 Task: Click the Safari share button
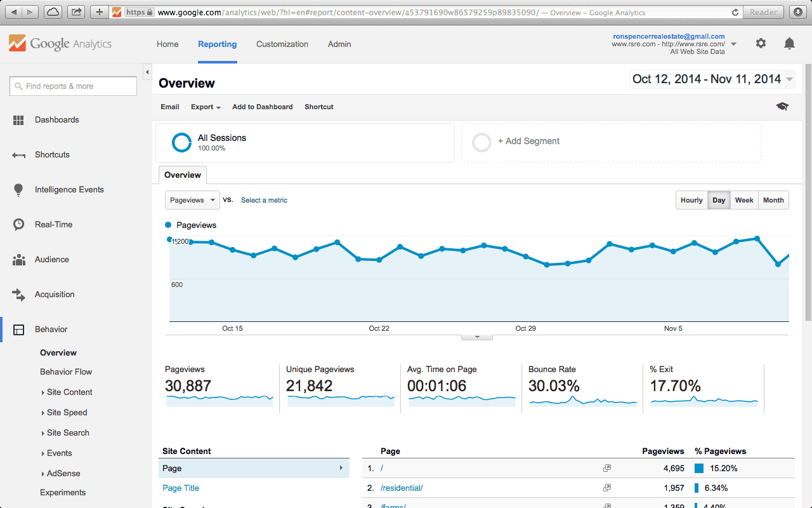pos(76,12)
